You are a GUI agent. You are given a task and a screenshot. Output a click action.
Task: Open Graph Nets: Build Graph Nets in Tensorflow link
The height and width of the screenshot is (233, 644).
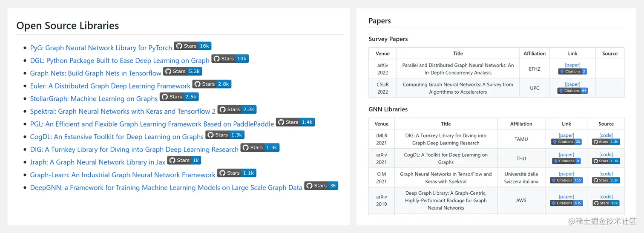96,73
